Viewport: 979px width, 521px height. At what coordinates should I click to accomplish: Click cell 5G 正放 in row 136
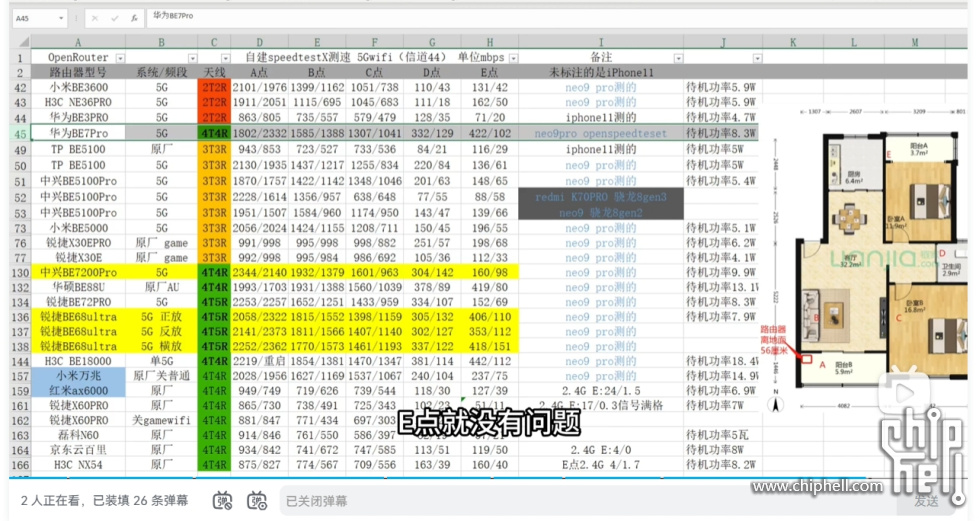pyautogui.click(x=162, y=317)
